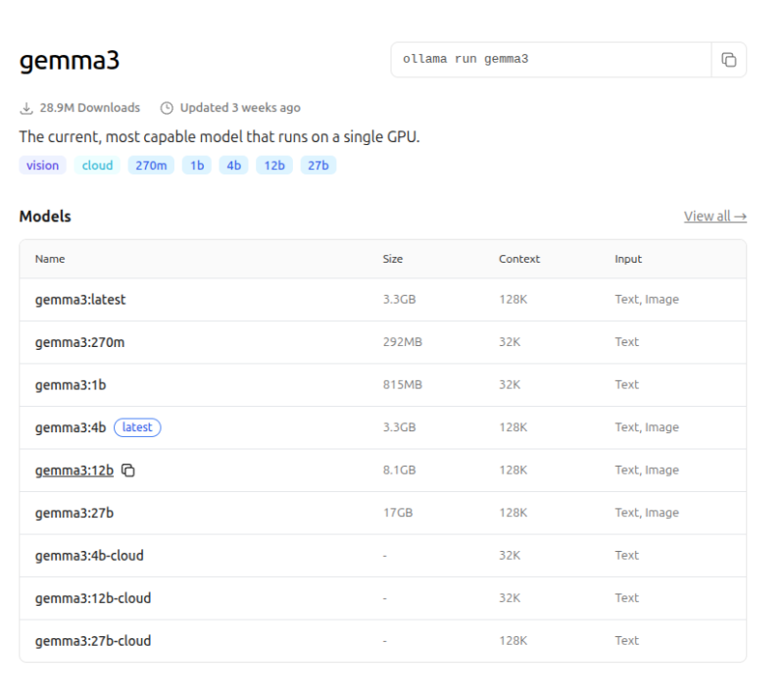The image size is (784, 695).
Task: Click the ollama run gemma3 command field
Action: (x=549, y=60)
